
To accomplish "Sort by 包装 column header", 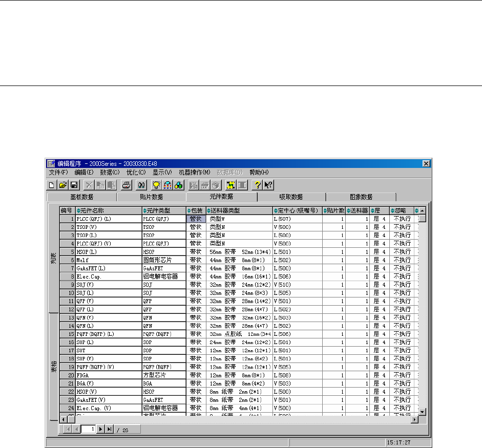I will (196, 210).
